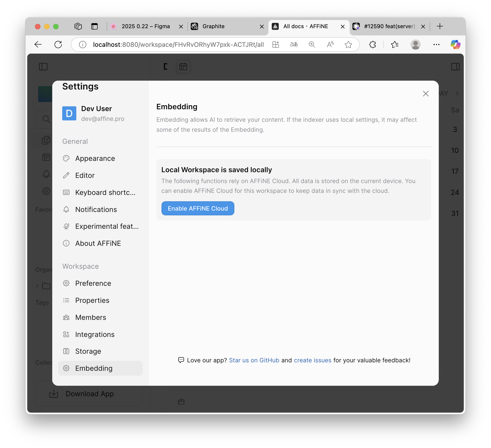Click the browser refresh icon
Image resolution: width=491 pixels, height=448 pixels.
[58, 45]
